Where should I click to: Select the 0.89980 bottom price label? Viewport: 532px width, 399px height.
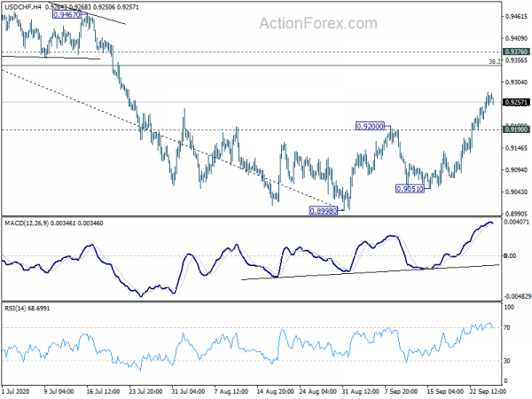[324, 211]
